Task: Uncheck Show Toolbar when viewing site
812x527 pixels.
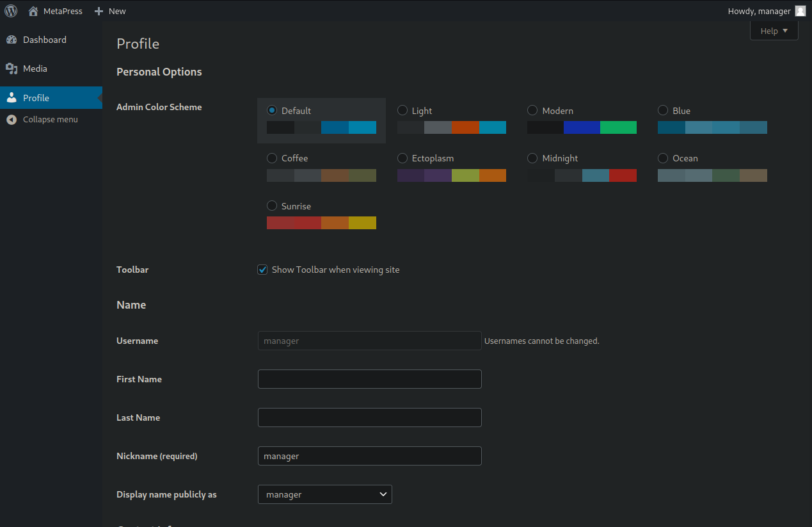Action: [262, 270]
